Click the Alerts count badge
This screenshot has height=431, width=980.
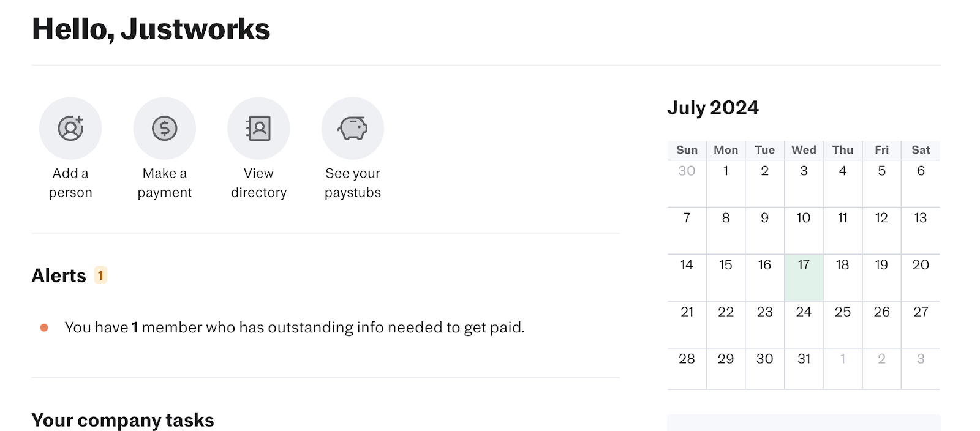(100, 275)
